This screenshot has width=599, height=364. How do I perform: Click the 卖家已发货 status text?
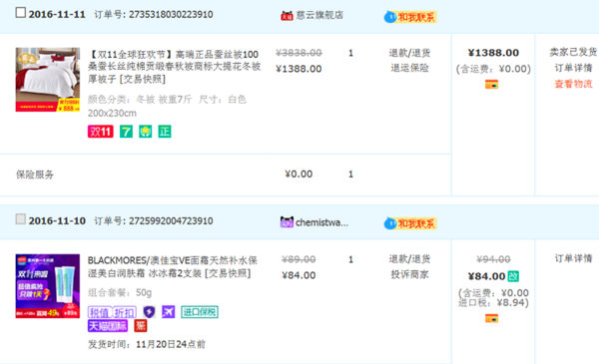point(573,52)
